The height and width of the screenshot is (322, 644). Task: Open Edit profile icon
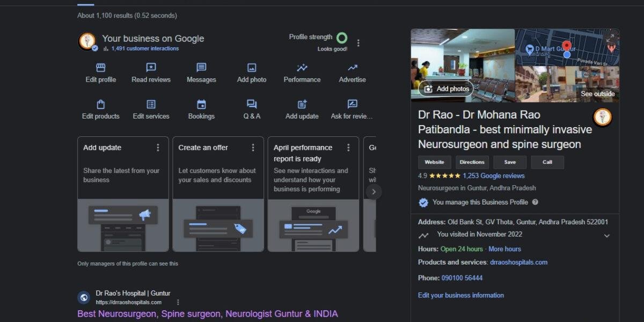tap(100, 68)
